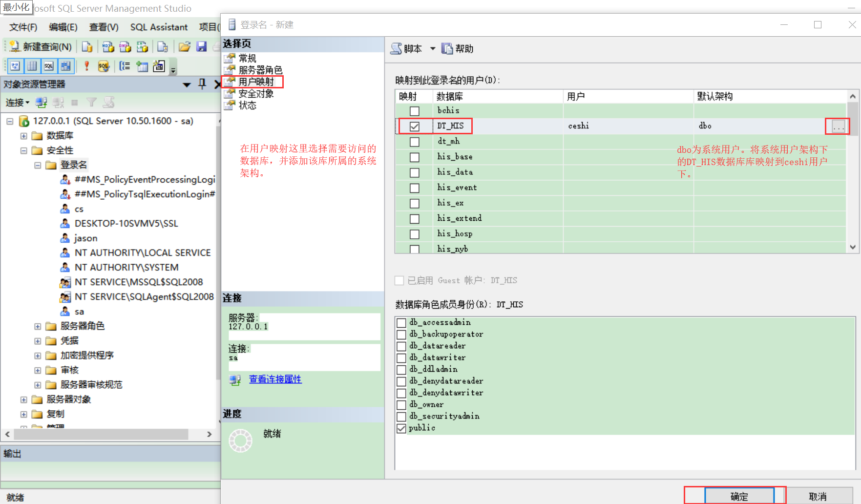Check the his_event mapping checkbox
Screen dimensions: 861x504
[415, 188]
